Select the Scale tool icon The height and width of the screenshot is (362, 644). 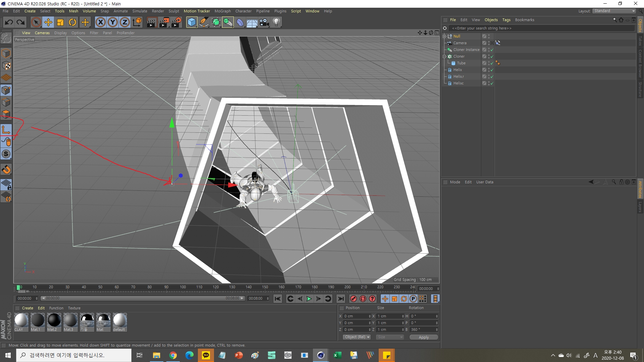[61, 22]
